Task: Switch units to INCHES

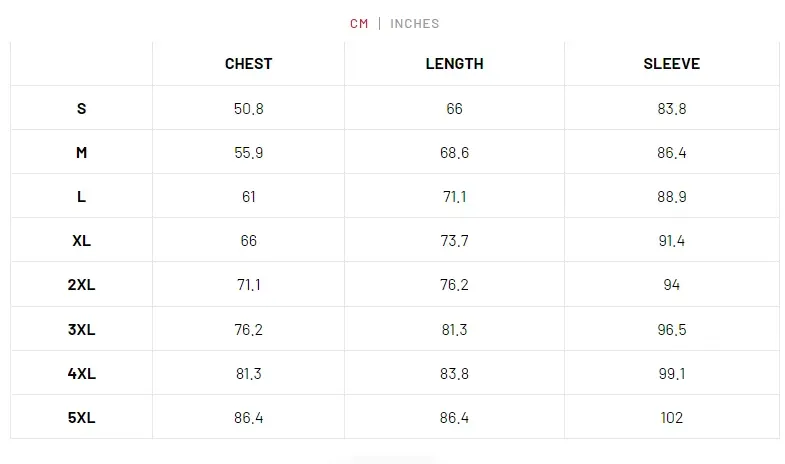Action: [x=414, y=23]
